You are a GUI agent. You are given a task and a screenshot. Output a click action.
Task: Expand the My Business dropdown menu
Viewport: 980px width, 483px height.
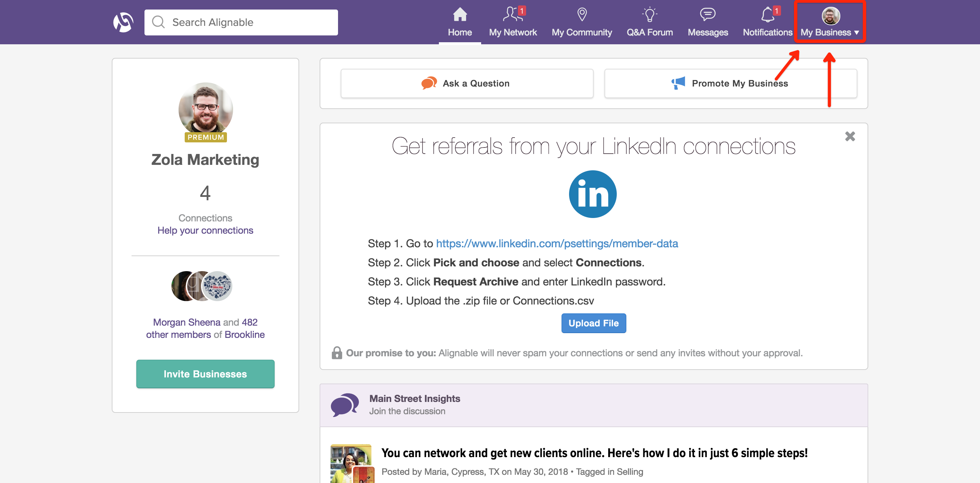[830, 22]
